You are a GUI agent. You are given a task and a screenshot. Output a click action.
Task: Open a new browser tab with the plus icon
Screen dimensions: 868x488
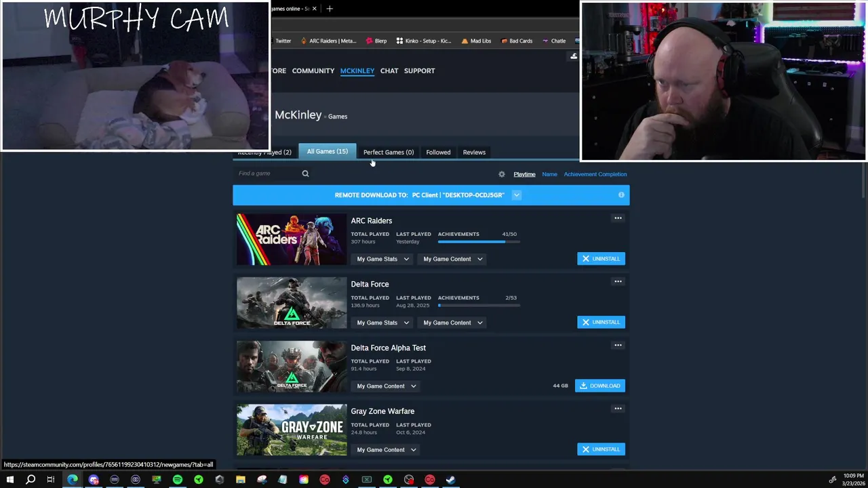(330, 9)
